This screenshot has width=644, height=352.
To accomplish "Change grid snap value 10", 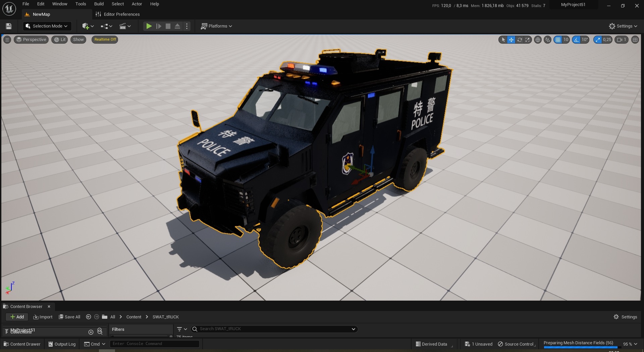I will coord(566,40).
